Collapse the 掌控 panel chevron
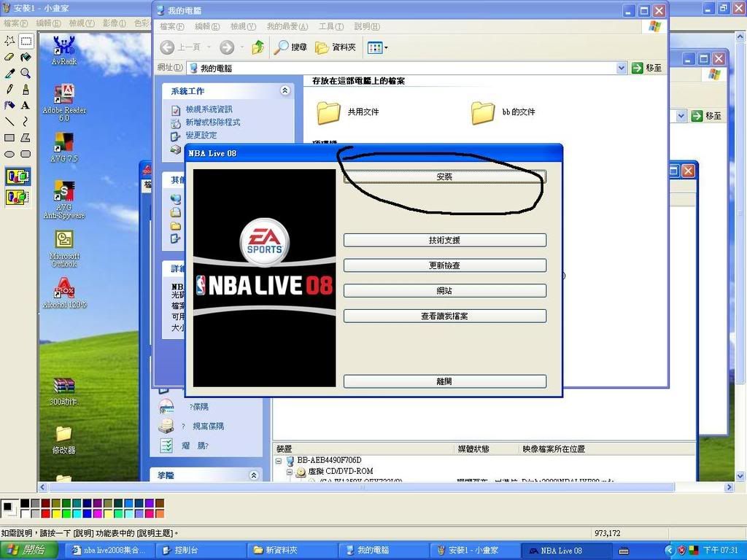The width and height of the screenshot is (747, 560). (254, 475)
